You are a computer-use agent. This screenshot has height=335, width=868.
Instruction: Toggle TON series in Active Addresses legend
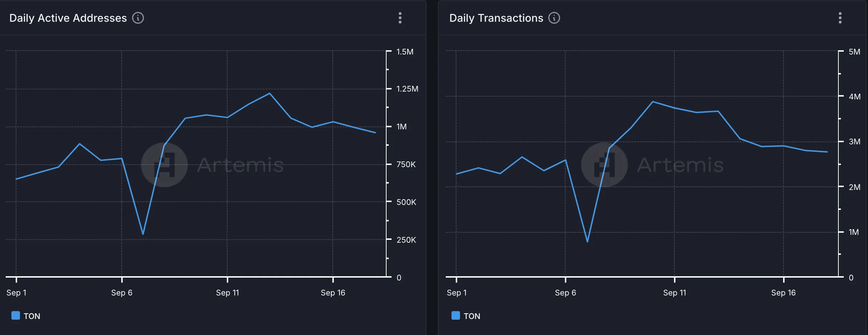pyautogui.click(x=32, y=316)
